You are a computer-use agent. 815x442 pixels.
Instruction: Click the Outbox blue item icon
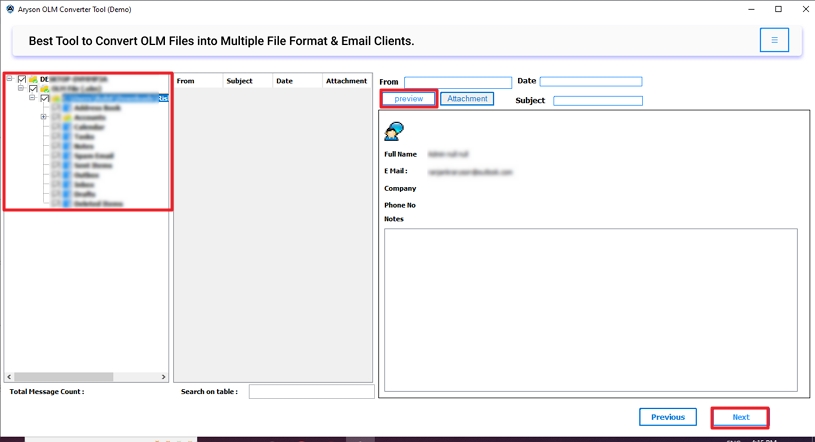tap(67, 175)
